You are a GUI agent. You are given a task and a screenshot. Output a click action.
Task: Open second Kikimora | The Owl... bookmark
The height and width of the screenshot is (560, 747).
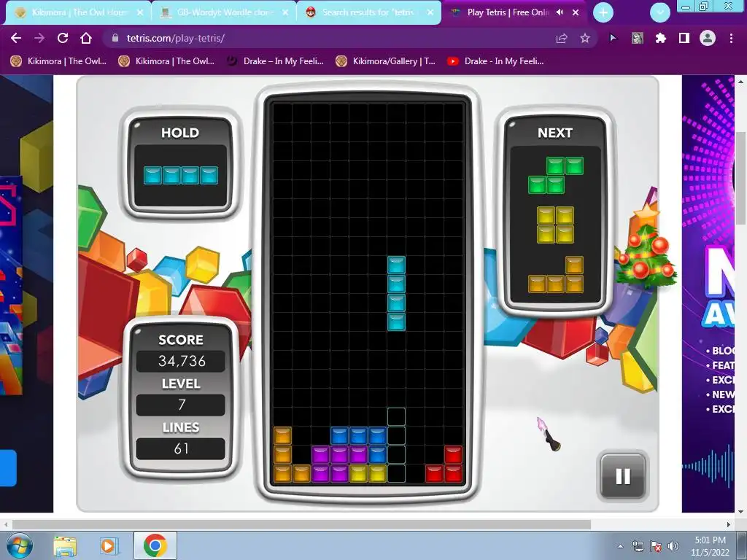[166, 61]
